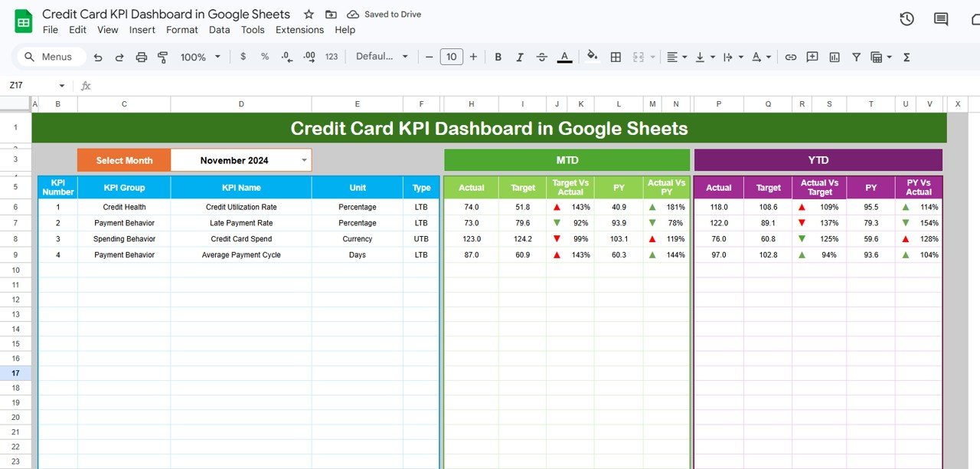980x469 pixels.
Task: Insert a chart from the toolbar
Action: pyautogui.click(x=834, y=56)
